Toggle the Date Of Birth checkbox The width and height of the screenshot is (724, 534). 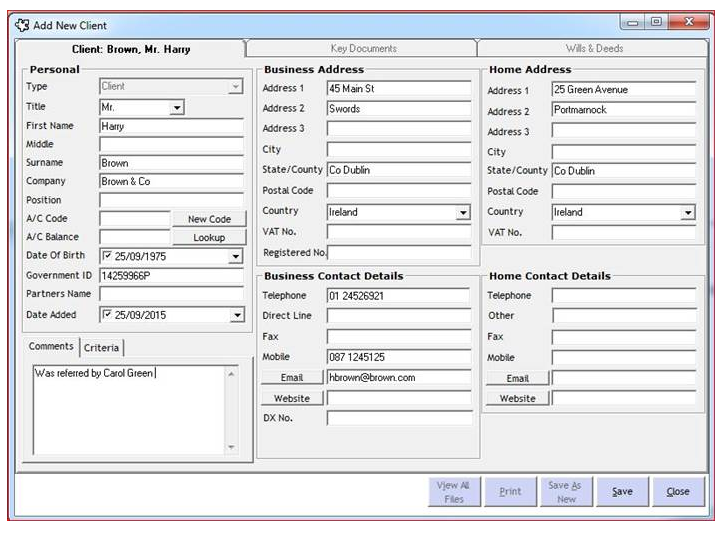click(x=107, y=255)
